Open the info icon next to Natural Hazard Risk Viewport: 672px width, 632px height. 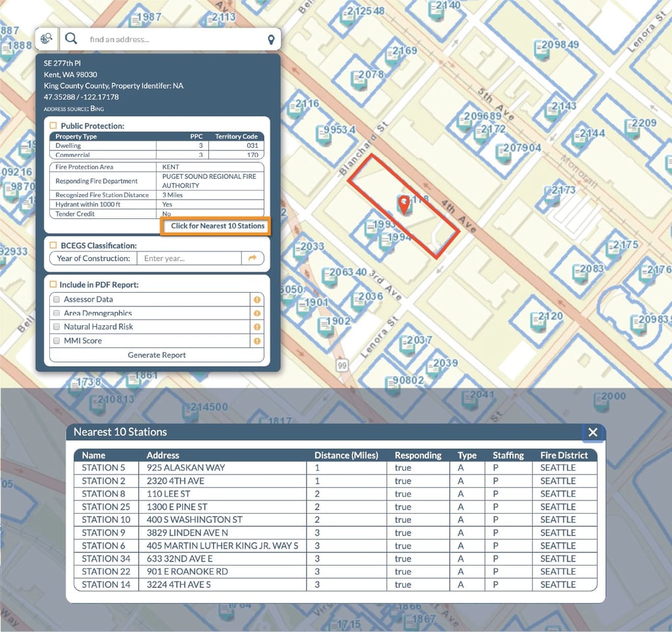256,326
